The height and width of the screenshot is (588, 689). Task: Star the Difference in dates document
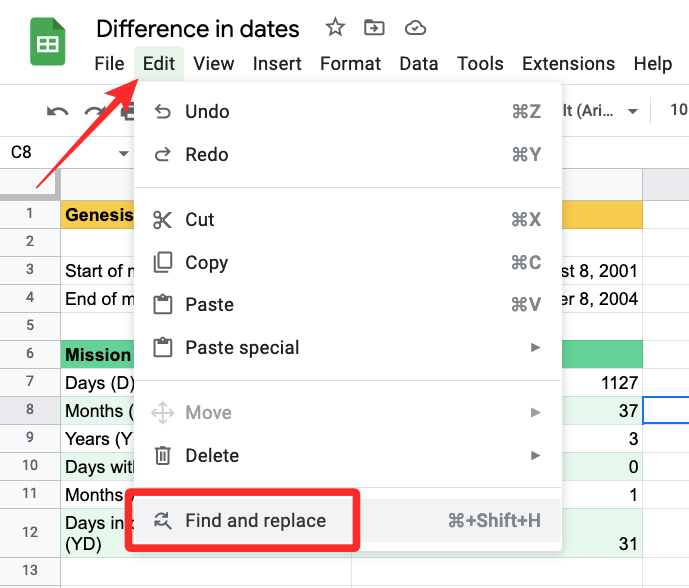pos(335,28)
